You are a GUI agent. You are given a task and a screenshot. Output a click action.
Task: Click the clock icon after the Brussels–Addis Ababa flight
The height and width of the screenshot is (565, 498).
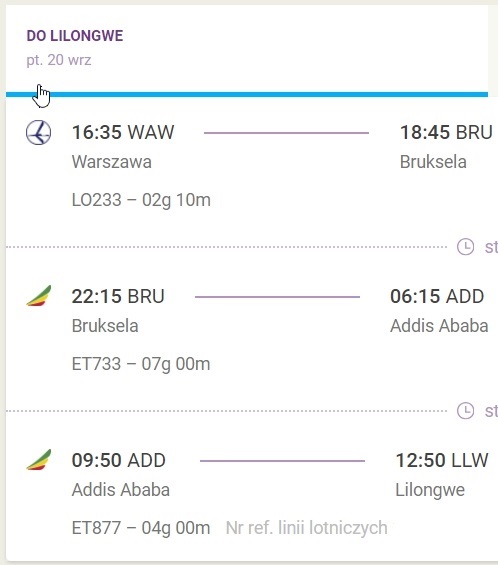click(x=466, y=411)
